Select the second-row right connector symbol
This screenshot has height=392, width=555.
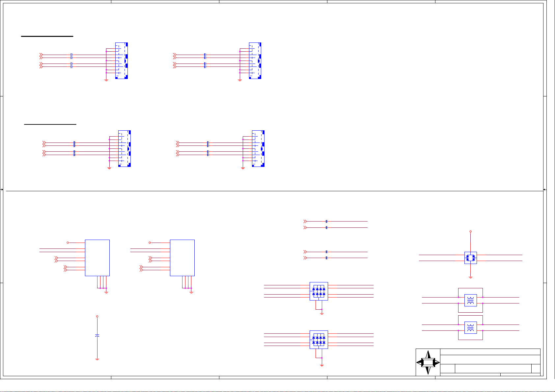258,149
